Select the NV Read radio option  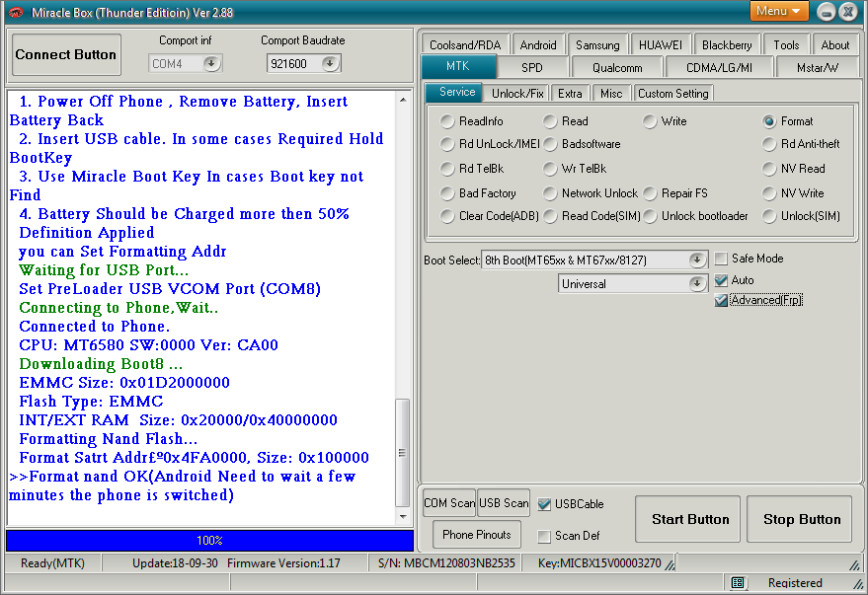[x=769, y=168]
